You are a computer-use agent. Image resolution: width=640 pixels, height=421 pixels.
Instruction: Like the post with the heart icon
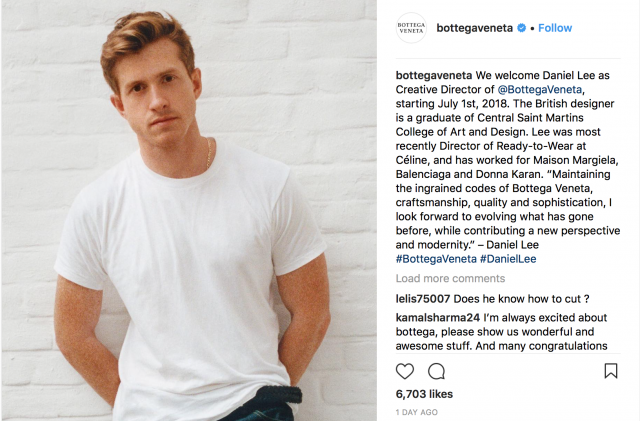point(405,371)
